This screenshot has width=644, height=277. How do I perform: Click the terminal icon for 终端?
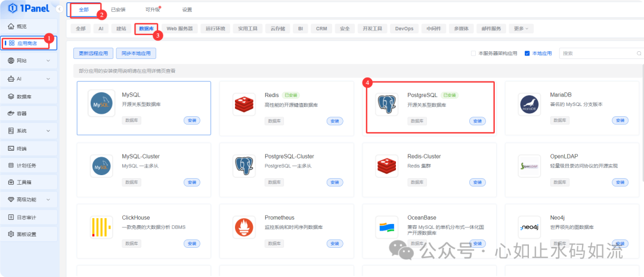[x=11, y=148]
